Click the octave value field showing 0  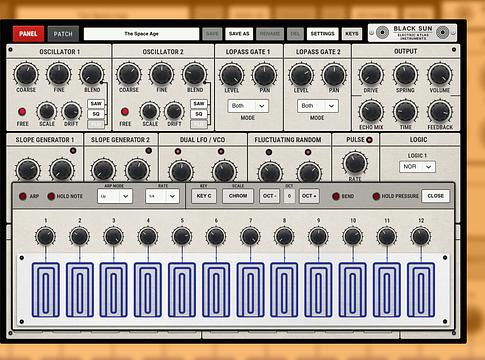(x=289, y=196)
